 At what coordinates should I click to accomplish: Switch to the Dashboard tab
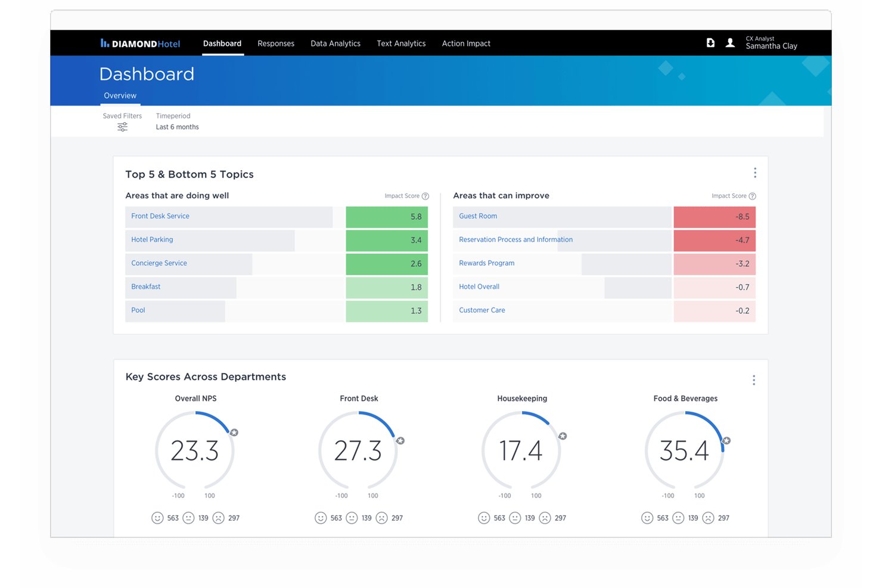(222, 43)
